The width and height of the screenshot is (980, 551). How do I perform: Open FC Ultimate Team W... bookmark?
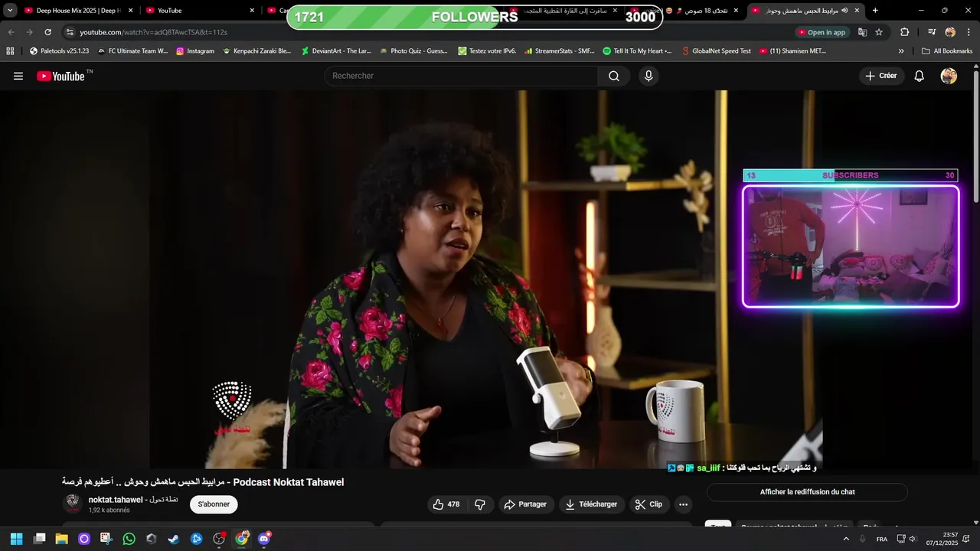tap(132, 51)
